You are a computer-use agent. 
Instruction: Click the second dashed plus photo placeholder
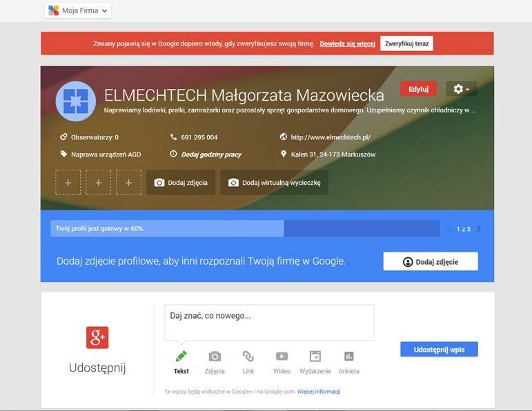tap(99, 183)
